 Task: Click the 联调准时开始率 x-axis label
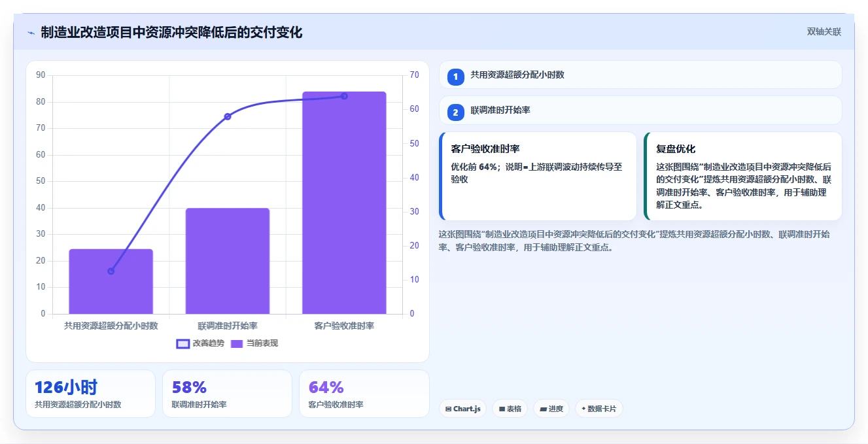(x=228, y=325)
